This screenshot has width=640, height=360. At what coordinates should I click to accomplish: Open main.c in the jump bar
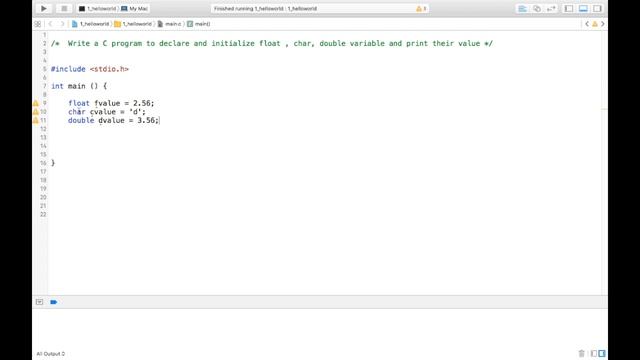point(170,24)
